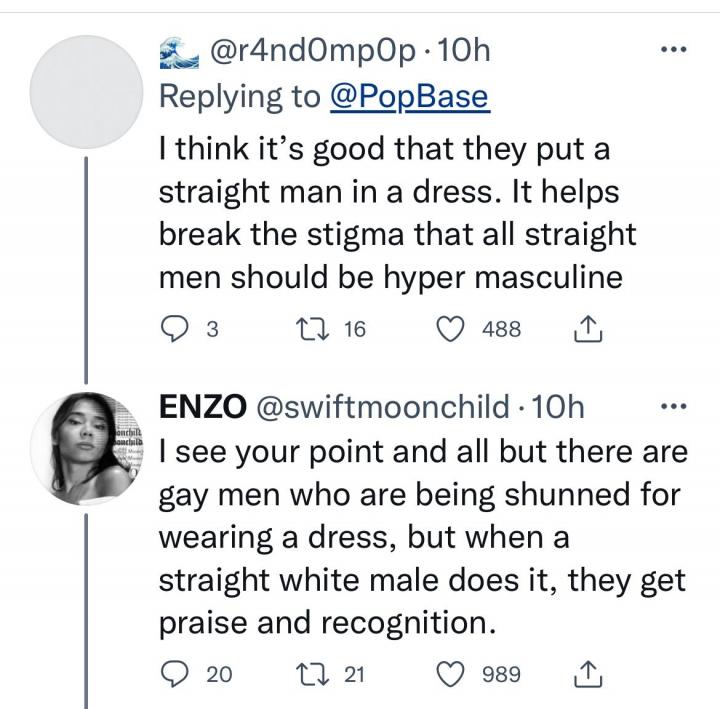Open the ENZO display name profile

point(203,407)
